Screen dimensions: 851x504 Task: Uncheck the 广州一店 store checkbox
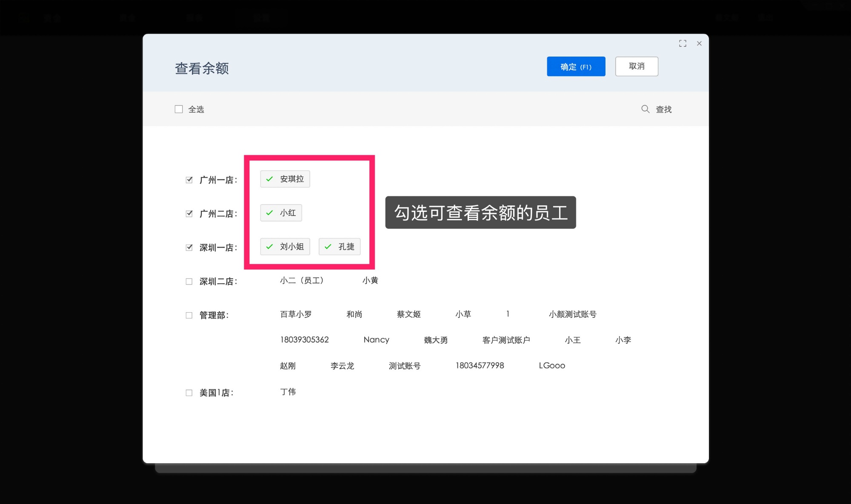pyautogui.click(x=189, y=180)
